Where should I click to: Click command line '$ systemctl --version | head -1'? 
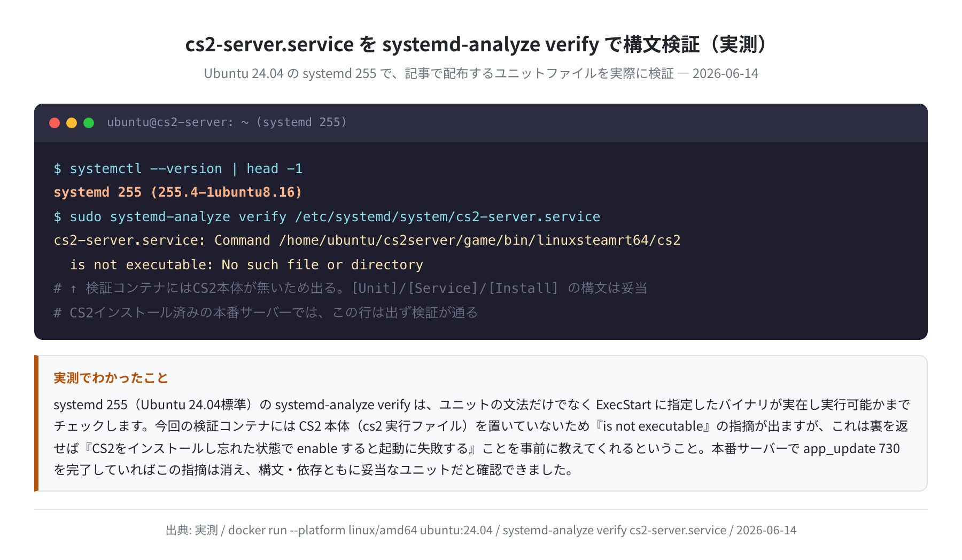tap(178, 169)
